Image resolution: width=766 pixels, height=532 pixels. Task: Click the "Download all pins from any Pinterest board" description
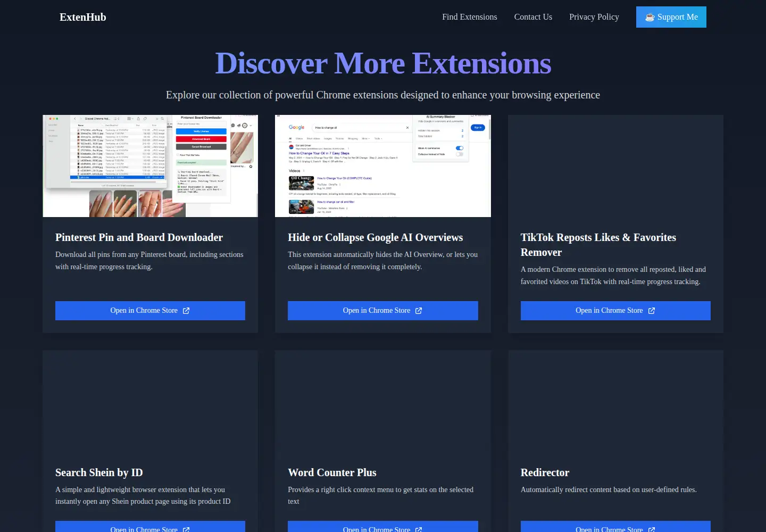click(149, 261)
